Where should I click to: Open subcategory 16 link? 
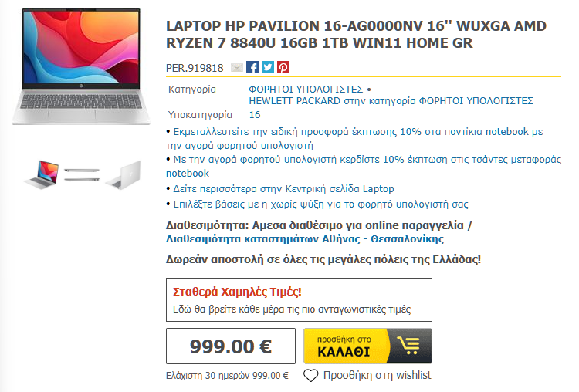(255, 115)
